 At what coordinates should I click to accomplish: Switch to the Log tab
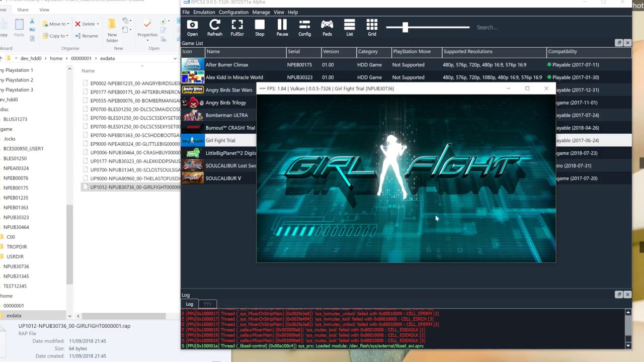pyautogui.click(x=190, y=304)
